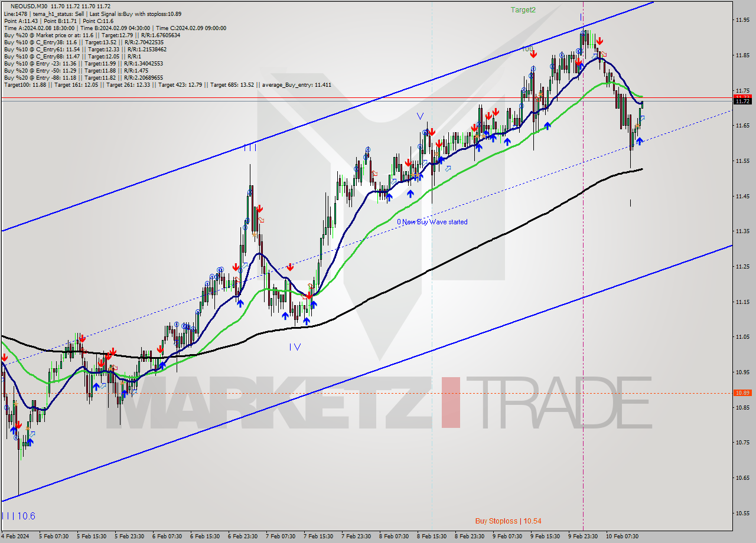Click the 11.35 price axis label
Screen dimensions: 756x543
(x=742, y=231)
